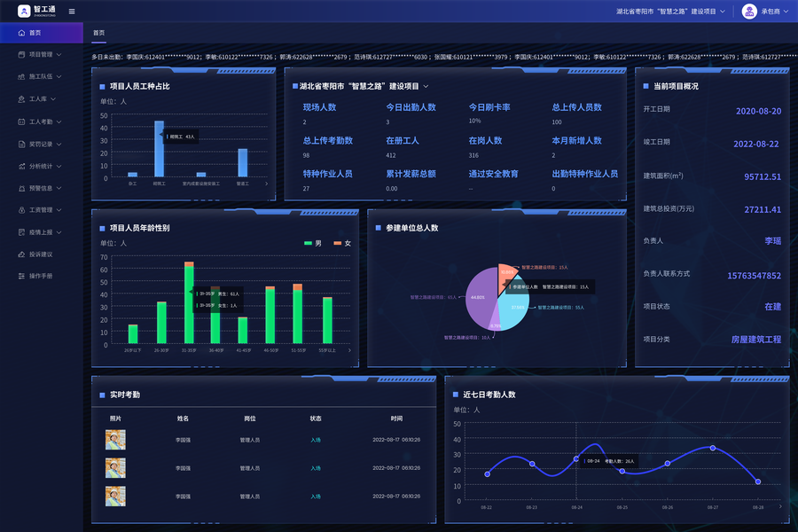Click the 工人库 sidebar icon
Screen dimensions: 798x532
point(21,98)
